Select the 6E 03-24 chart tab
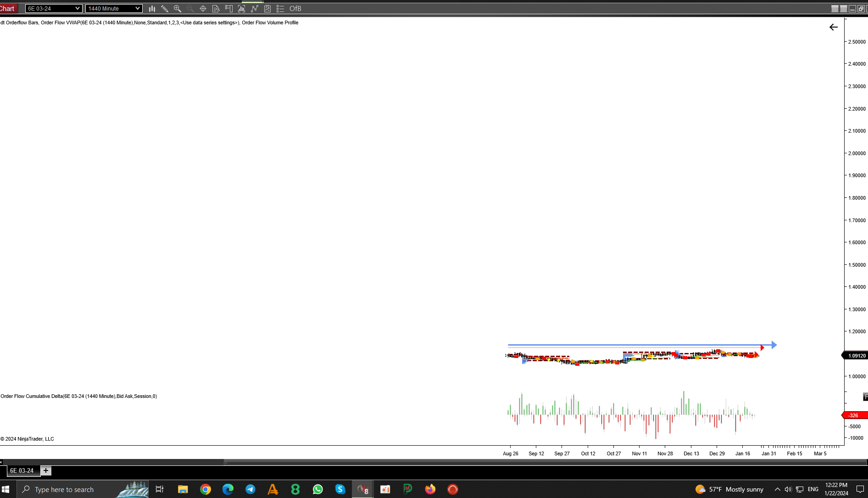This screenshot has width=868, height=498. (22, 470)
